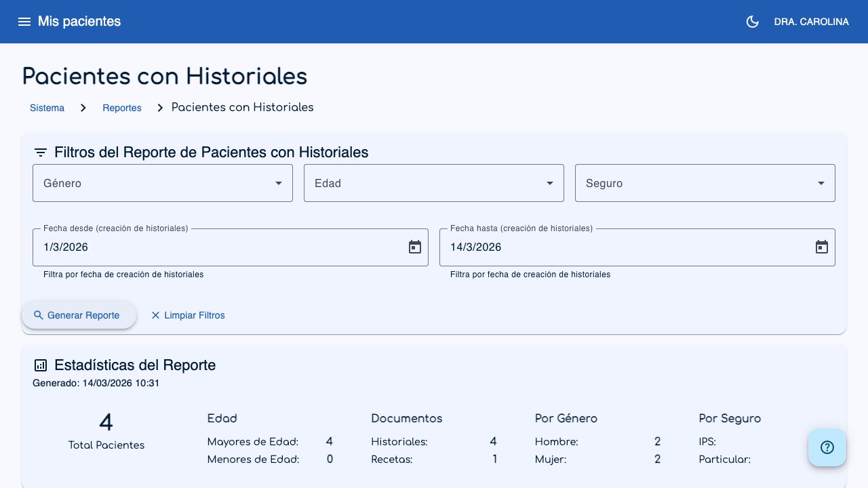
Task: Open the floating help button
Action: point(827,447)
